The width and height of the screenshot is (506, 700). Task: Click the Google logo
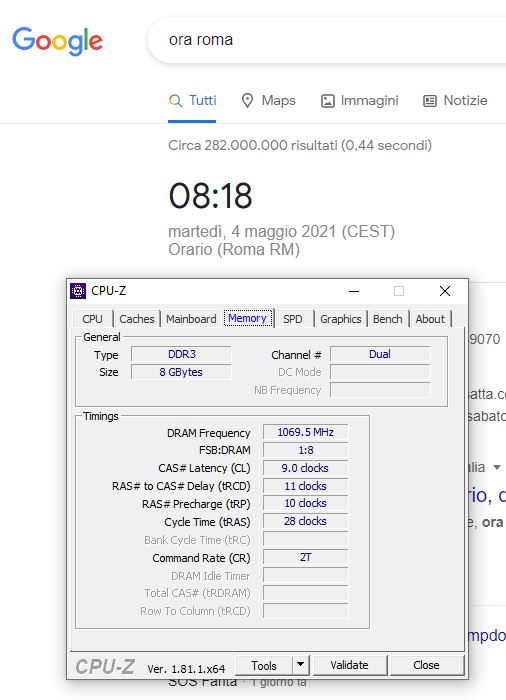(x=58, y=41)
